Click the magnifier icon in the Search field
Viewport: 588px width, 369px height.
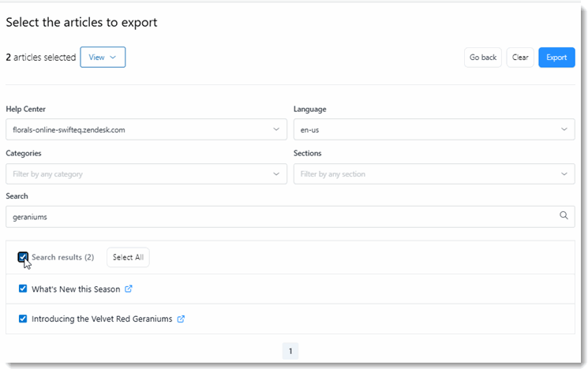coord(564,215)
